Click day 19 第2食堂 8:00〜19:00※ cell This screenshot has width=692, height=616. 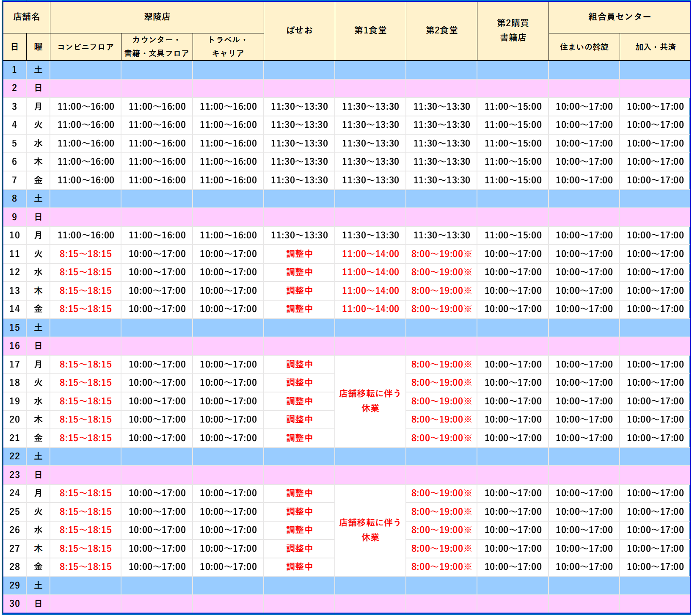point(441,401)
